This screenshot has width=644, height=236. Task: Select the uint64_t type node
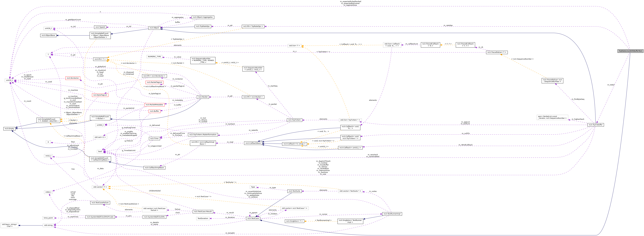tap(100, 125)
